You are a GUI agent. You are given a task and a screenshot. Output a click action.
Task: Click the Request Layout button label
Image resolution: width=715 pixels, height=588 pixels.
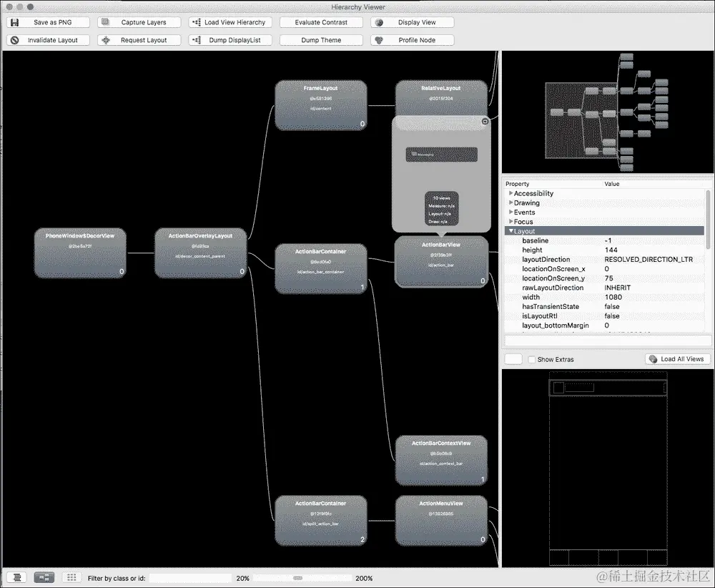point(144,40)
